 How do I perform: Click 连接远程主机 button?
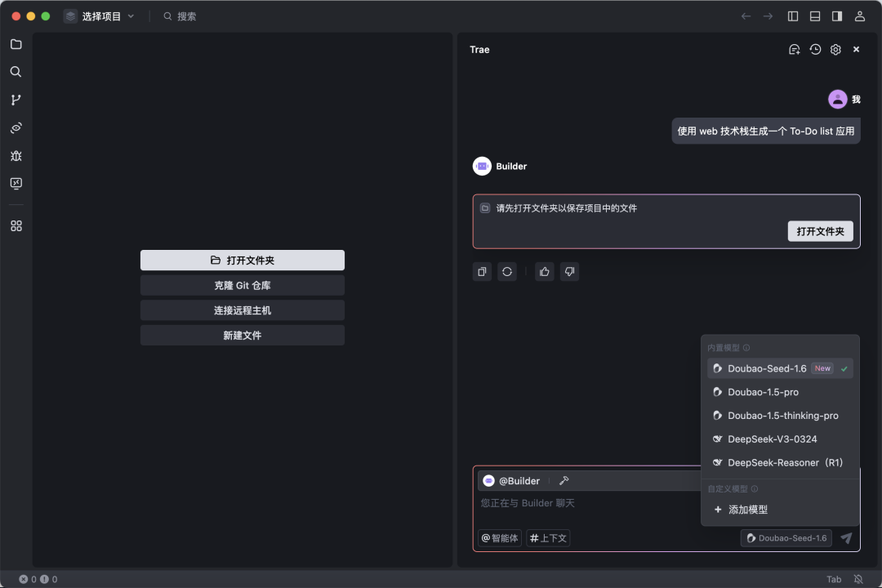pyautogui.click(x=243, y=310)
